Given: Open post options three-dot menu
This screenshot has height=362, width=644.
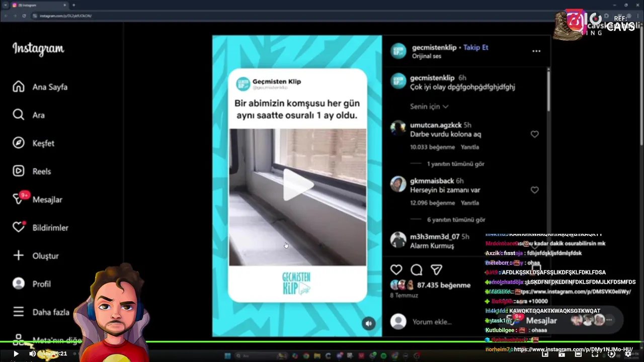Looking at the screenshot, I should click(x=536, y=51).
